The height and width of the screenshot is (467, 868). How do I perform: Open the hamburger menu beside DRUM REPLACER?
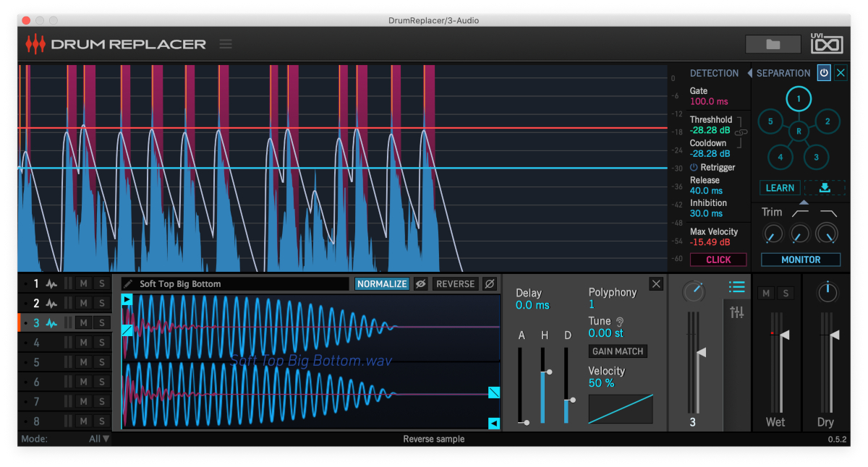coord(226,44)
